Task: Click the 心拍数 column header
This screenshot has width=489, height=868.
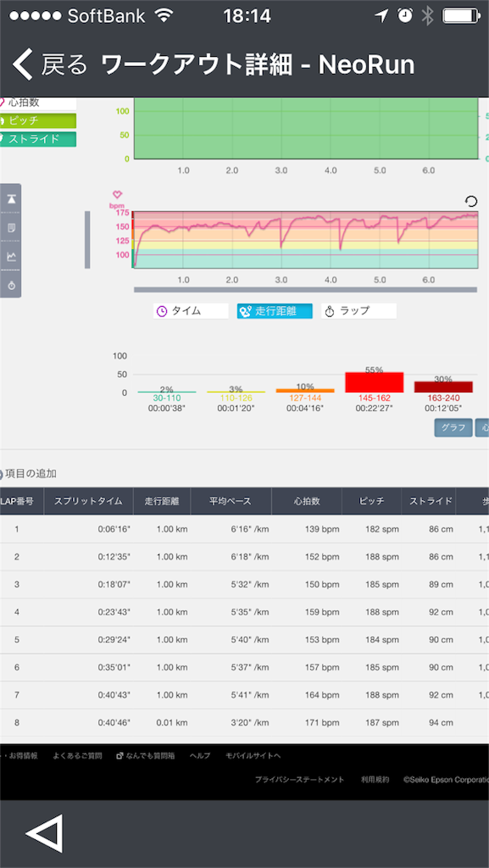Action: tap(307, 502)
